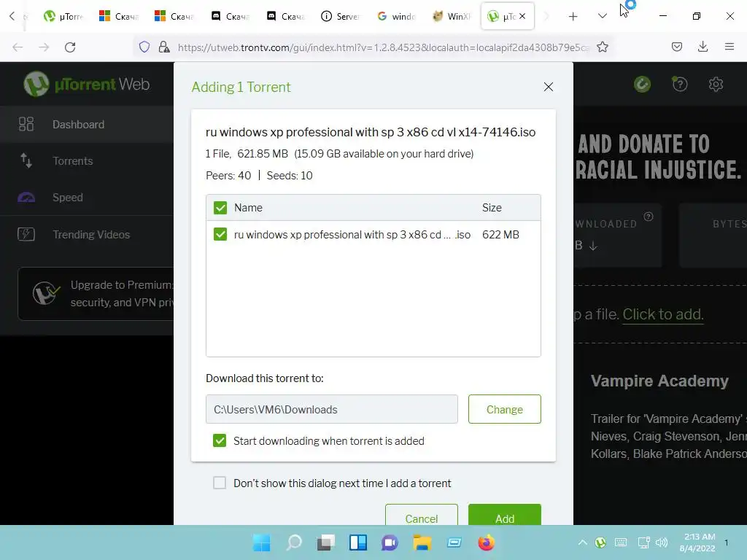747x560 pixels.
Task: Click the URL address bar
Action: pyautogui.click(x=384, y=47)
